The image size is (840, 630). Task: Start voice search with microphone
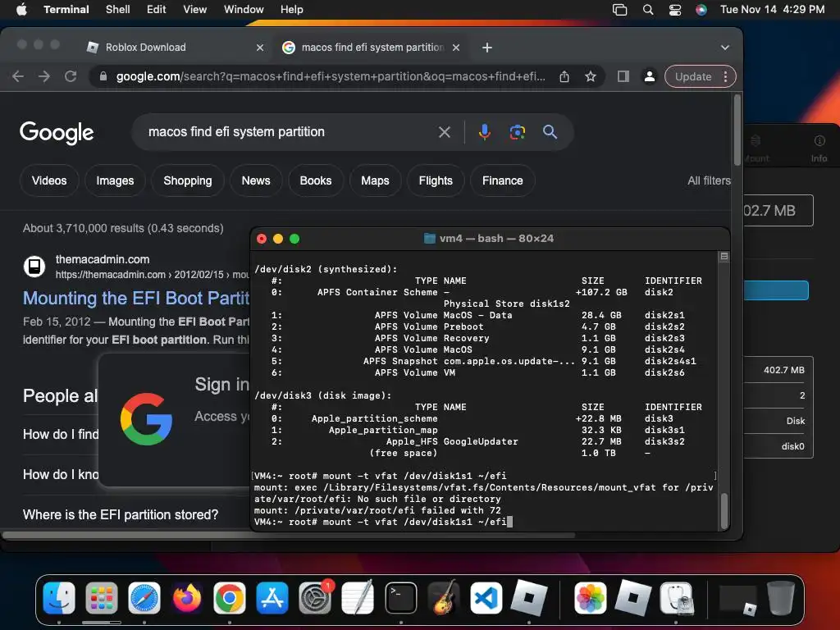click(484, 132)
